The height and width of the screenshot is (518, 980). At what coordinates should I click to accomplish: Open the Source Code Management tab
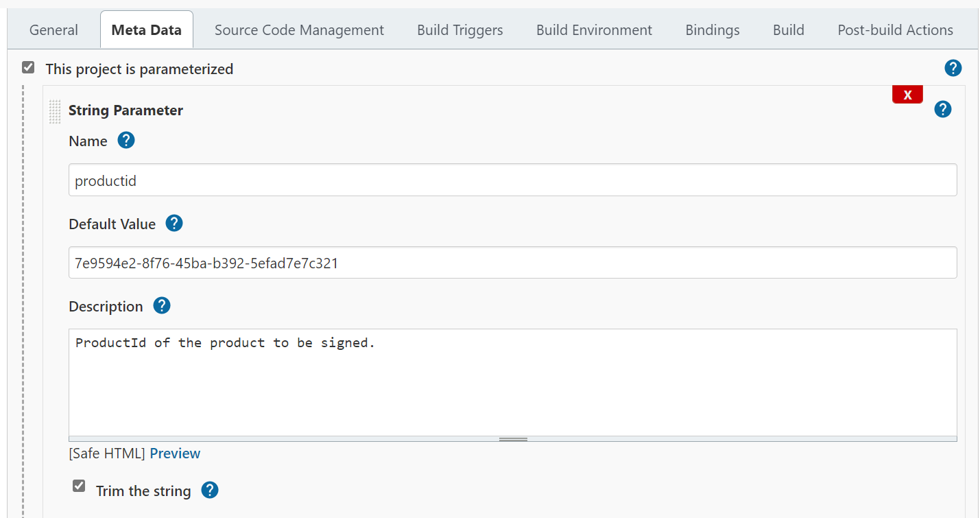pos(299,30)
